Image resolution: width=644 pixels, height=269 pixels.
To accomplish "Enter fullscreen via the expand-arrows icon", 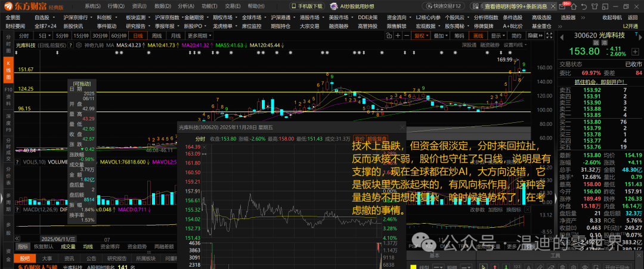I will tap(549, 36).
